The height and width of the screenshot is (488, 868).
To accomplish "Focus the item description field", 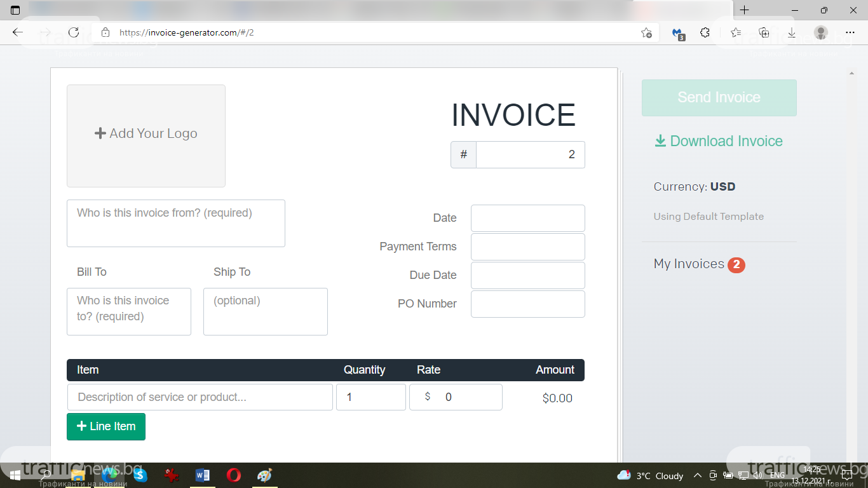I will [200, 397].
